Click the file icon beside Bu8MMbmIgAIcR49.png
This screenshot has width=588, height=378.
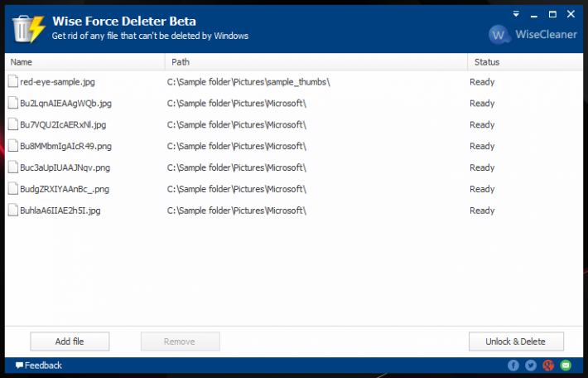[13, 146]
